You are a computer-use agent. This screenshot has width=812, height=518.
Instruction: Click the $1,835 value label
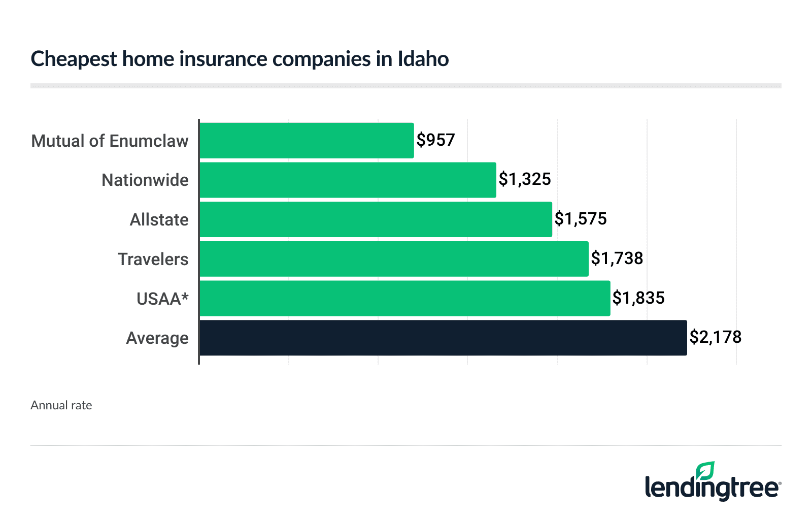pyautogui.click(x=638, y=298)
